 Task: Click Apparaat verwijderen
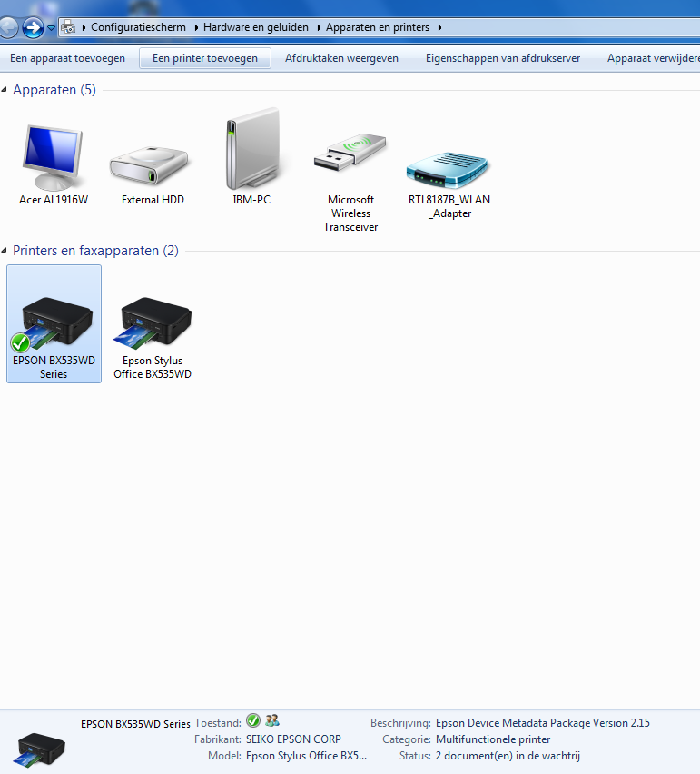click(x=654, y=58)
